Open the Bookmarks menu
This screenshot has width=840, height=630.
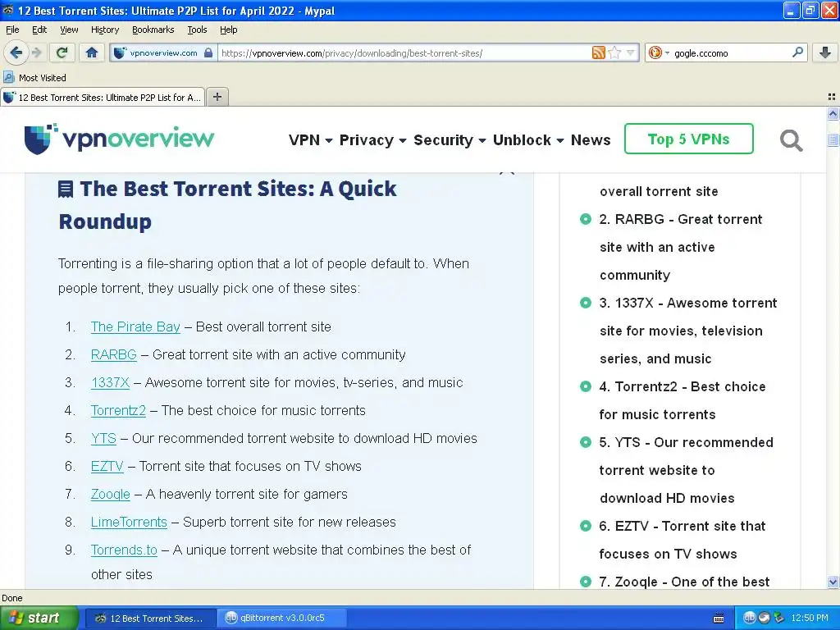(x=153, y=30)
